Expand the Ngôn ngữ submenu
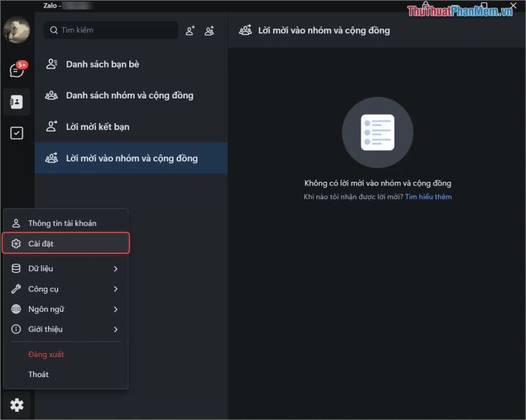This screenshot has width=526, height=420. [x=66, y=309]
